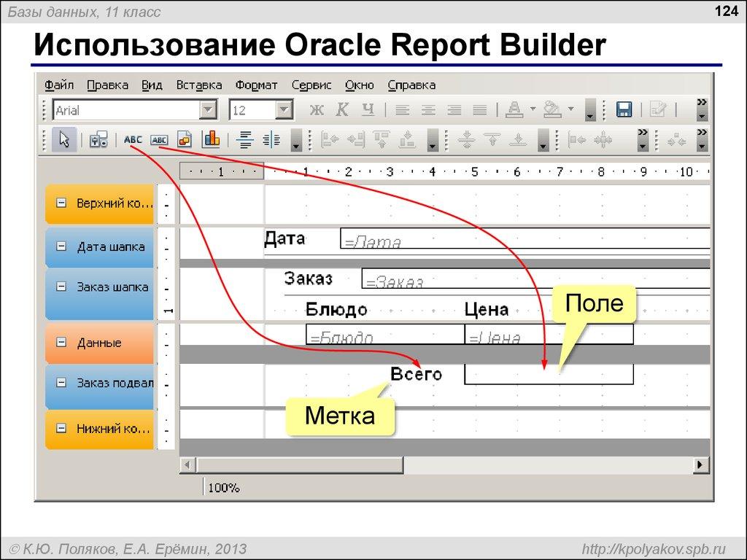Open the Сервис menu

pos(311,85)
